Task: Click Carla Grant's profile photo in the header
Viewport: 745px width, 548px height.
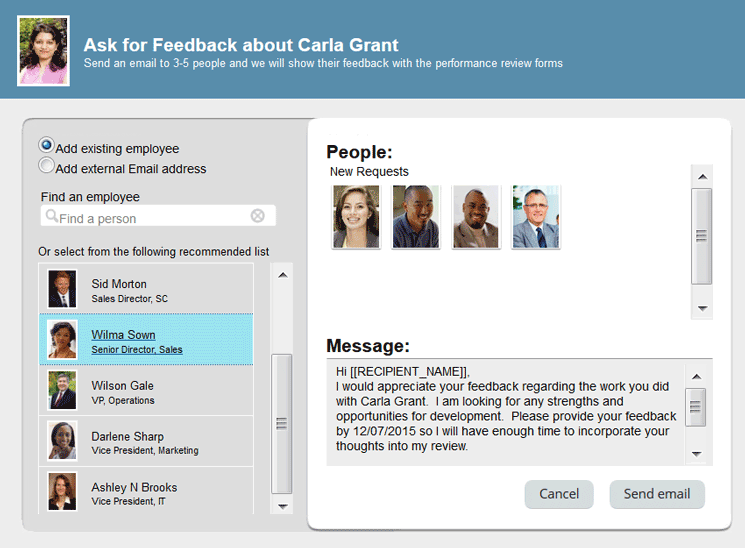Action: tap(43, 50)
